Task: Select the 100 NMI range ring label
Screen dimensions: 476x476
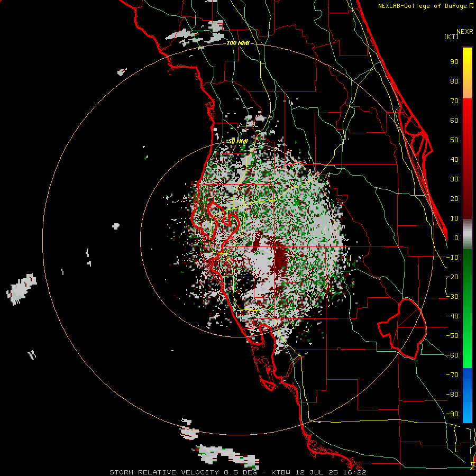Action: (238, 43)
